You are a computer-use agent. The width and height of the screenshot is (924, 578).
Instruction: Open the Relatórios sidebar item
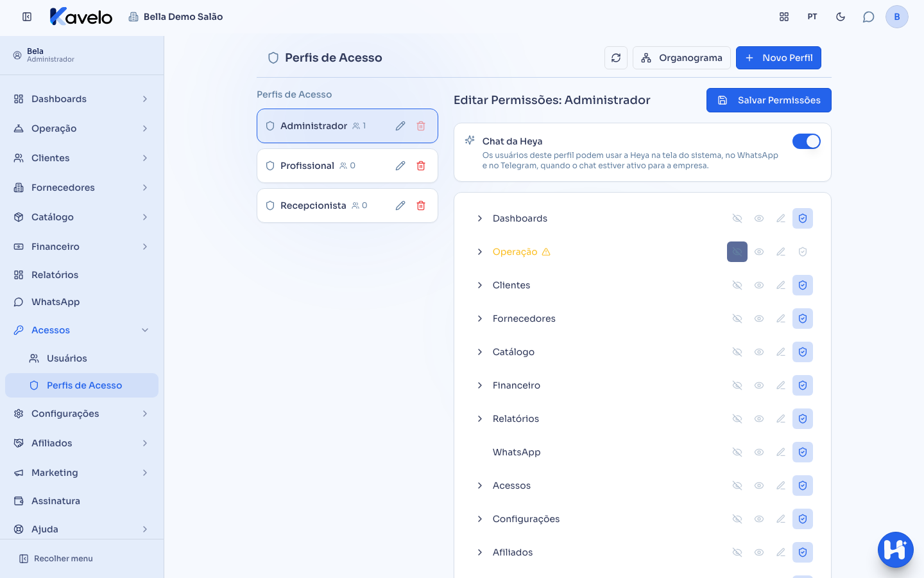point(81,275)
